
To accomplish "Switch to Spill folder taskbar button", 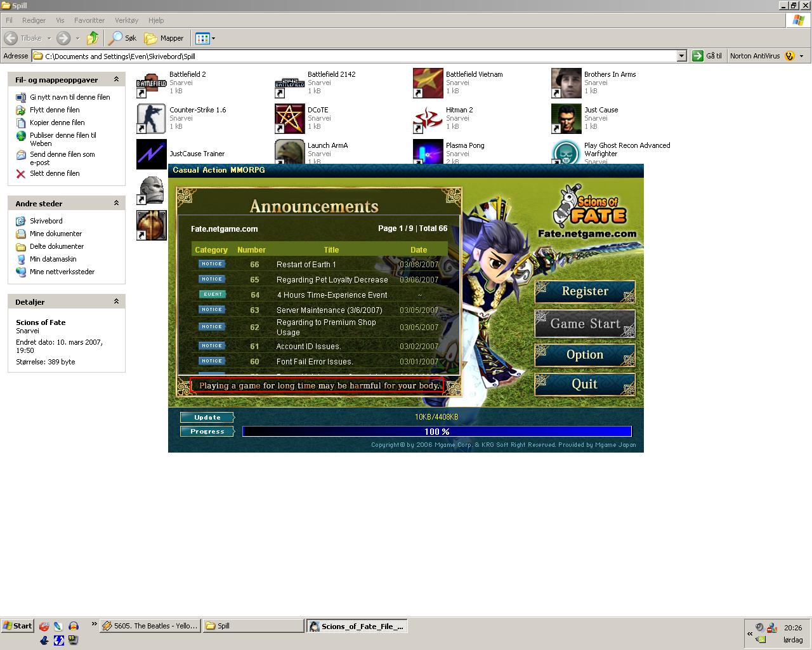I will tap(254, 626).
